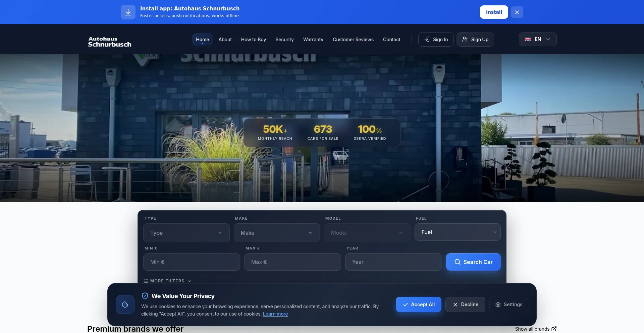The image size is (644, 333).
Task: Go to the Contact page
Action: (x=392, y=40)
